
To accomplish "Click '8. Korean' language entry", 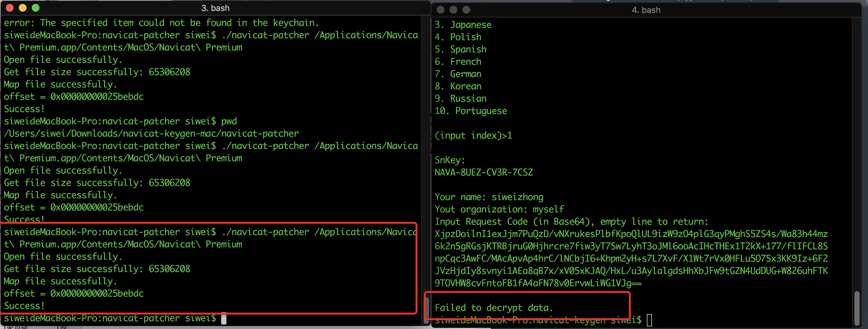I will (458, 86).
